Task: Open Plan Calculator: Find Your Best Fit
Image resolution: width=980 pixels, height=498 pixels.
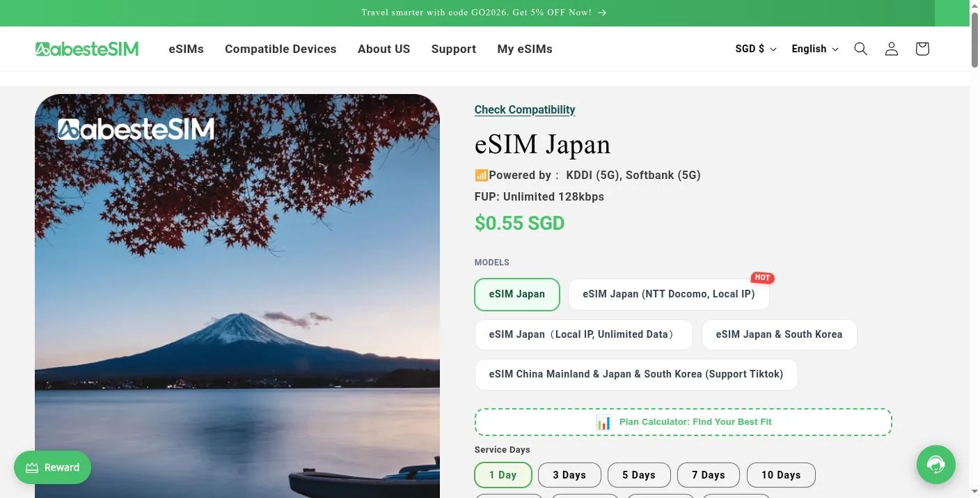Action: coord(683,422)
